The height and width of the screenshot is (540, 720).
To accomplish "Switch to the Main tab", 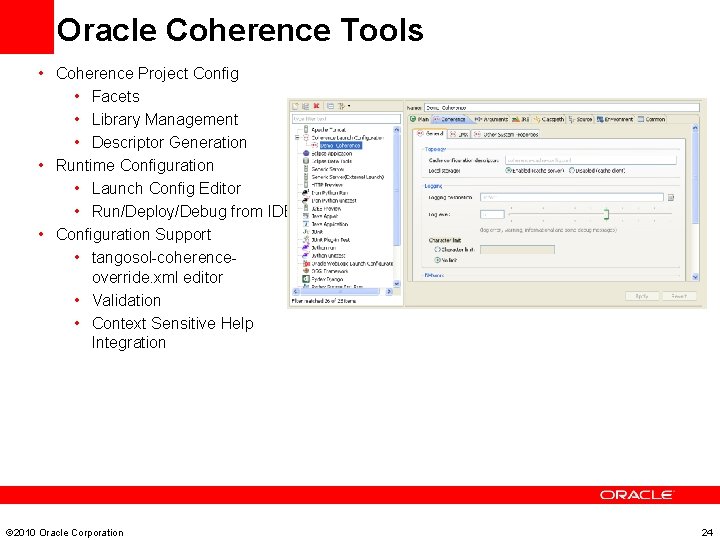I will [419, 119].
